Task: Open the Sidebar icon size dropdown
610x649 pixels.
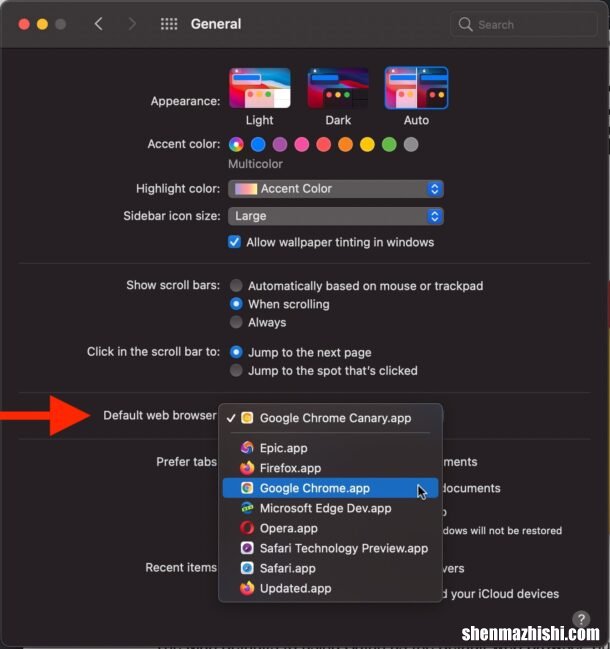Action: click(x=336, y=216)
